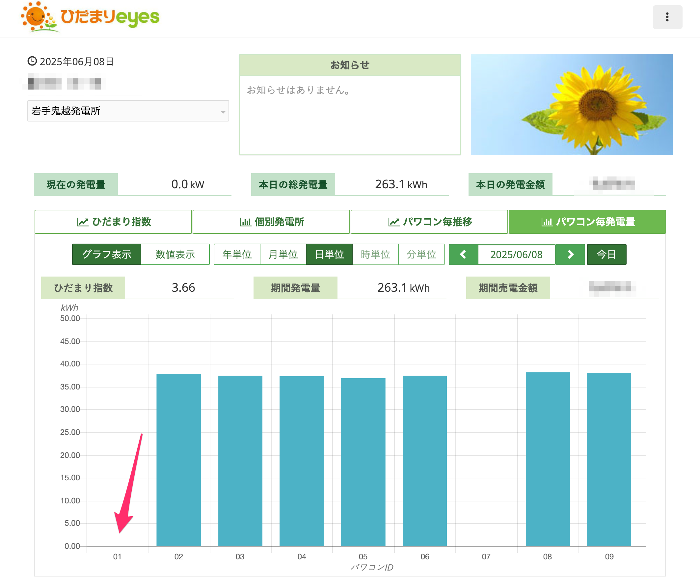Click the clock icon beside the date
Image resolution: width=700 pixels, height=588 pixels.
(32, 61)
